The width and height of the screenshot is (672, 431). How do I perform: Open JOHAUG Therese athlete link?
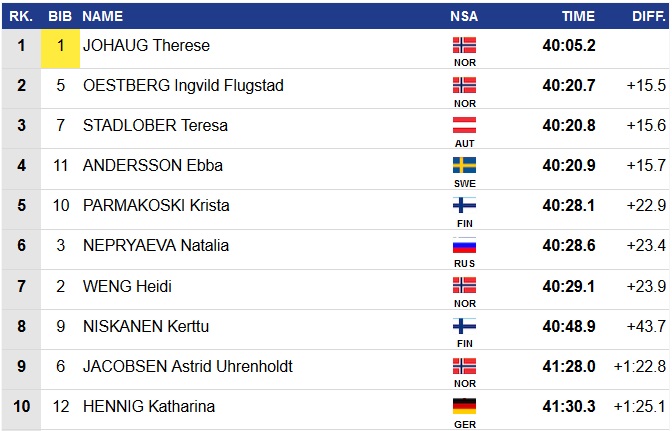[x=146, y=46]
